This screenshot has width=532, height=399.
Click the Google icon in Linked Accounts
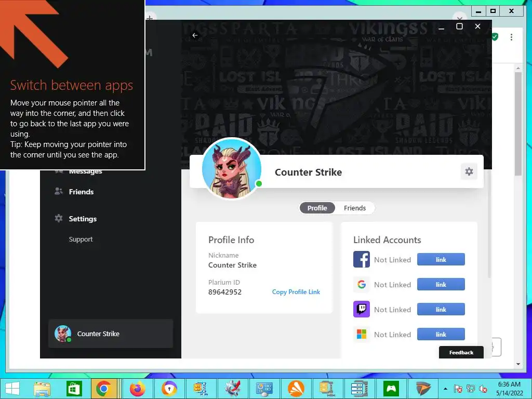coord(362,284)
